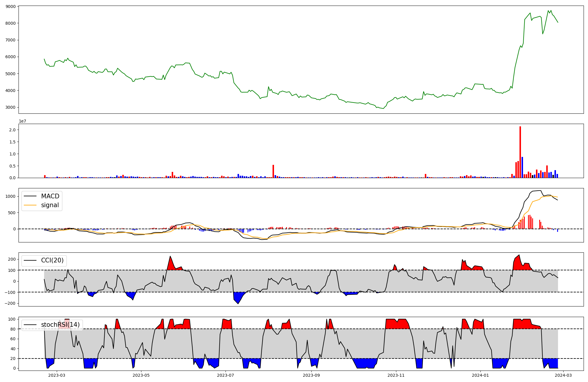Click the black MACD line sample in legend
Screen dimensions: 588x382
[30, 196]
